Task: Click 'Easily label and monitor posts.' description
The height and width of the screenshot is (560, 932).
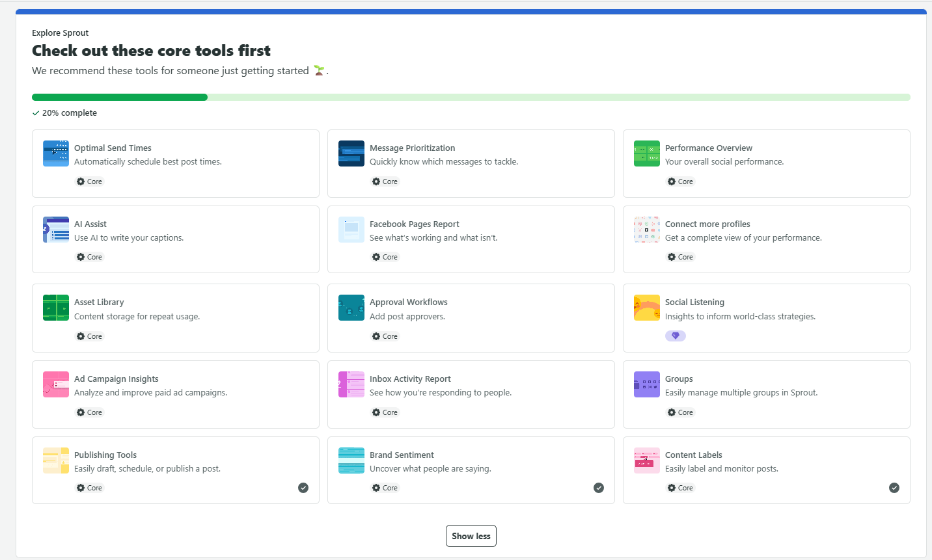Action: click(722, 468)
